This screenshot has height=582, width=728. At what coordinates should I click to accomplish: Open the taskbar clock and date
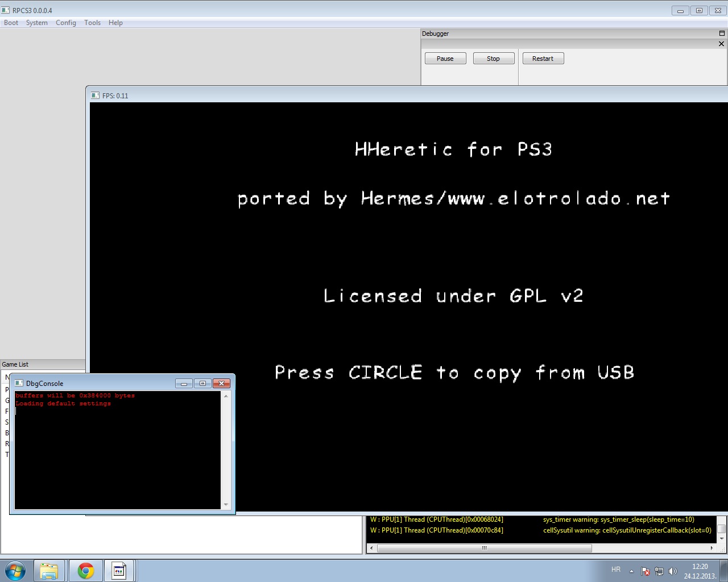pyautogui.click(x=700, y=571)
